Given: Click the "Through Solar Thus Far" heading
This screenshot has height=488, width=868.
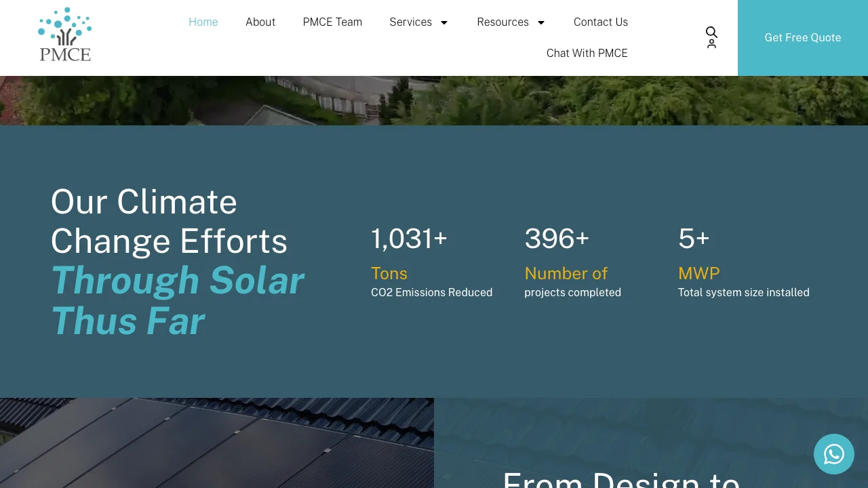Looking at the screenshot, I should tap(177, 300).
